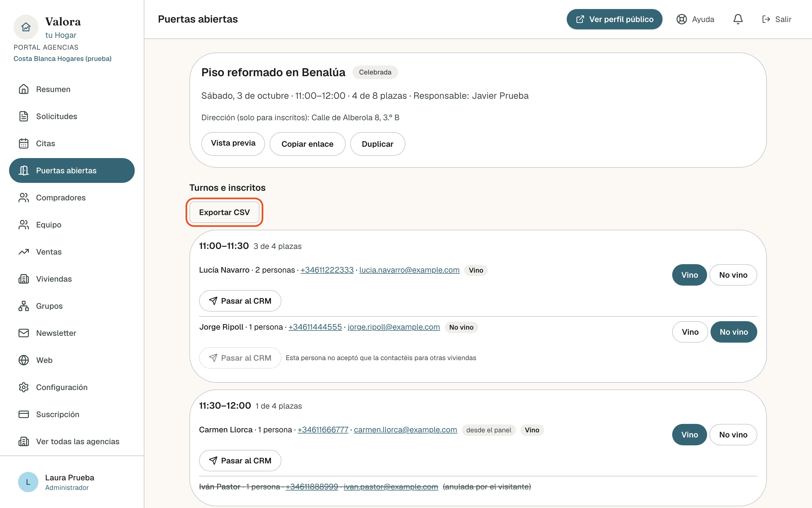Click the Vista previa button
Screen dimensions: 812x508
(x=233, y=143)
